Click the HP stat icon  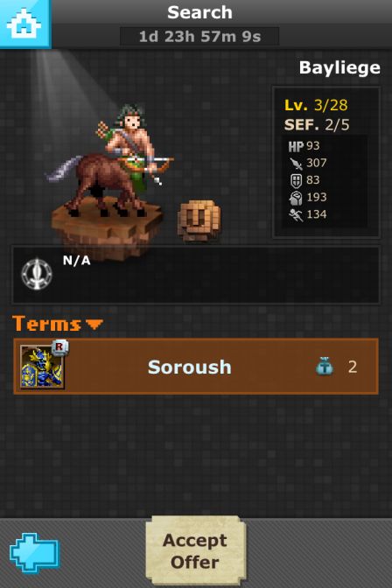[x=296, y=146]
